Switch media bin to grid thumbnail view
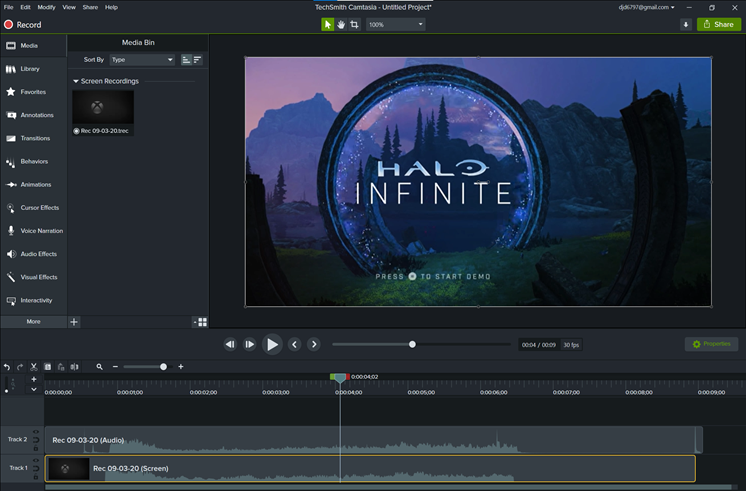 coord(202,322)
